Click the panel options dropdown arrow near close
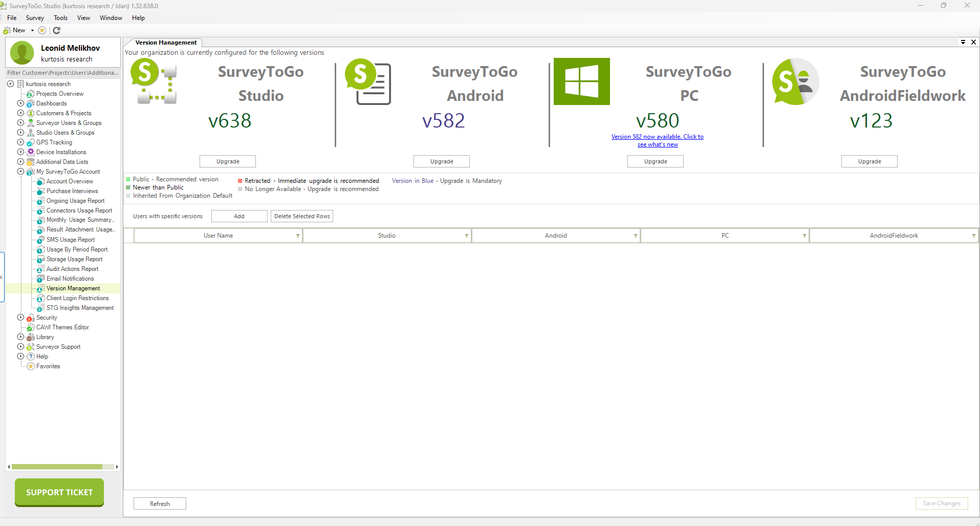The image size is (980, 526). coord(963,42)
